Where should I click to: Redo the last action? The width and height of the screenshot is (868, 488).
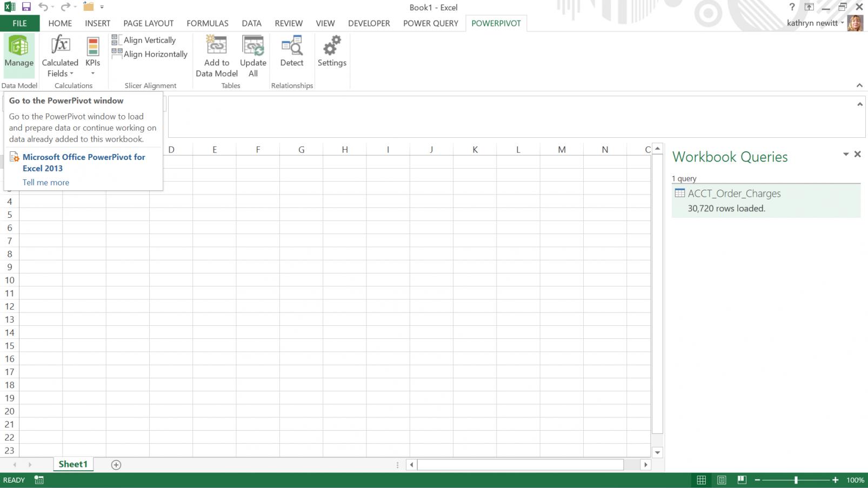click(x=65, y=7)
